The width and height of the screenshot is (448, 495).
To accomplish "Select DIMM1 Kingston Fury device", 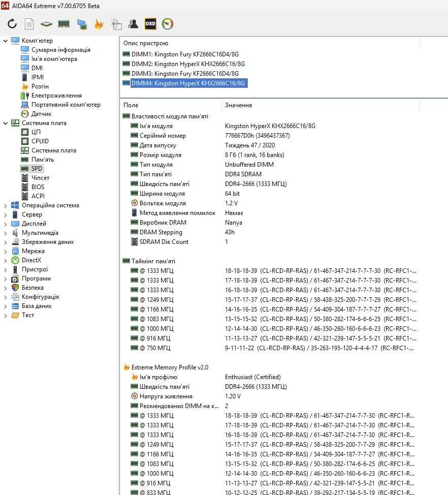I will [185, 54].
